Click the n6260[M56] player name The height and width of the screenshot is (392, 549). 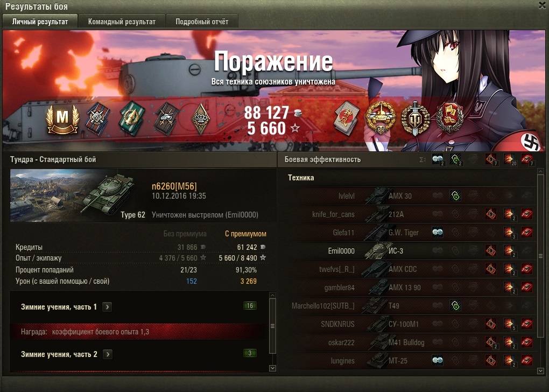[174, 186]
